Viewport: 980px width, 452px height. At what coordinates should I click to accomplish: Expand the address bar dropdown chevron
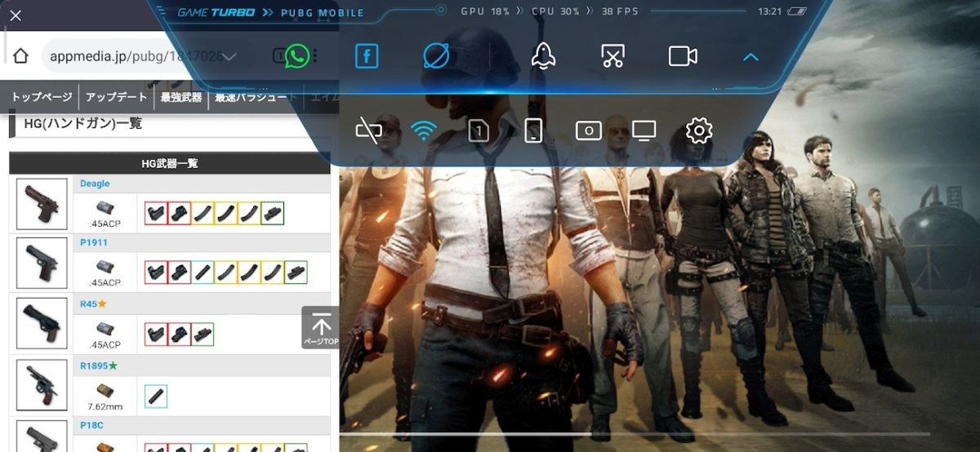pos(230,56)
